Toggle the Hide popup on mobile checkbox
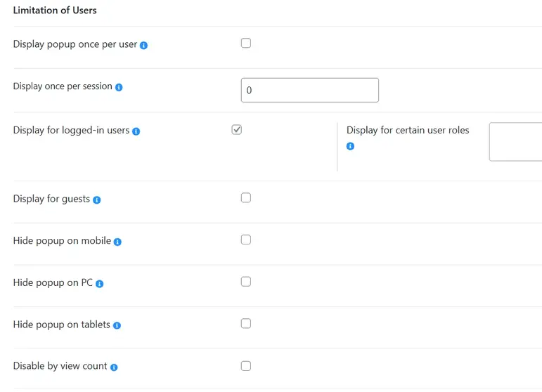Viewport: 542px width, 392px height. 246,240
